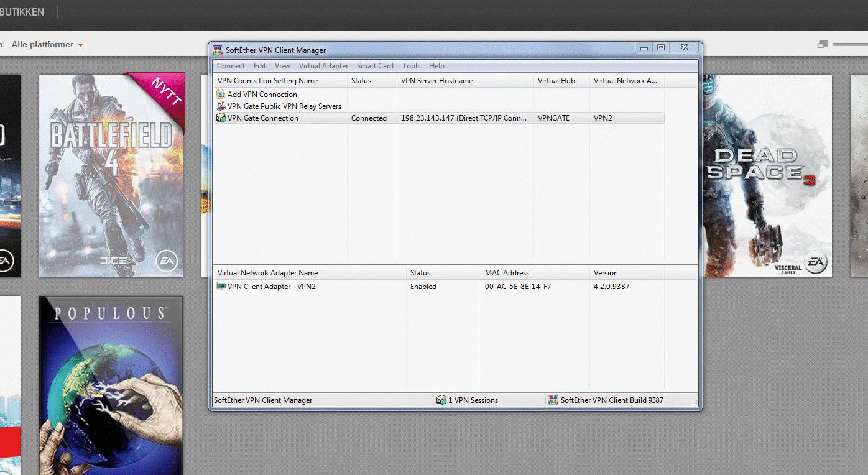This screenshot has width=868, height=475.
Task: Click the VPNGATE virtual hub cell
Action: (x=553, y=118)
